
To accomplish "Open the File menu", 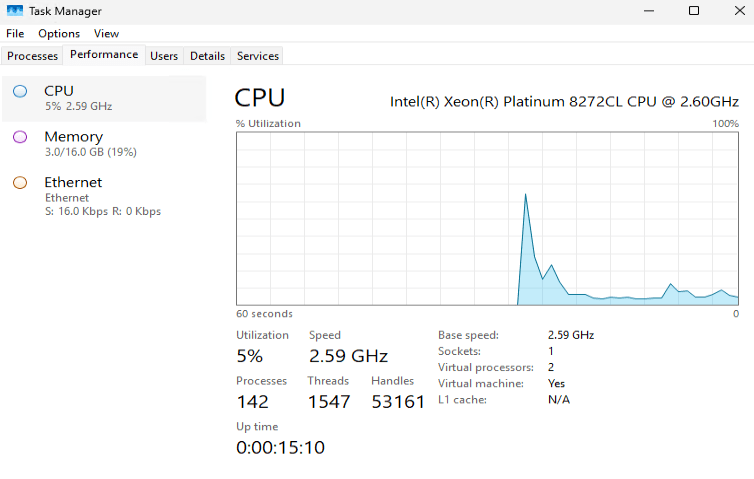I will [x=15, y=33].
